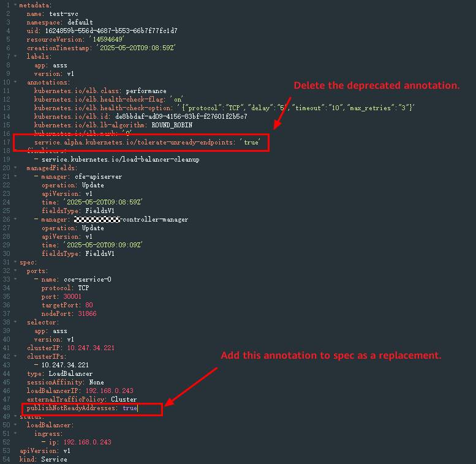The height and width of the screenshot is (464, 476).
Task: Collapse the annotations fold arrow
Action: point(15,82)
